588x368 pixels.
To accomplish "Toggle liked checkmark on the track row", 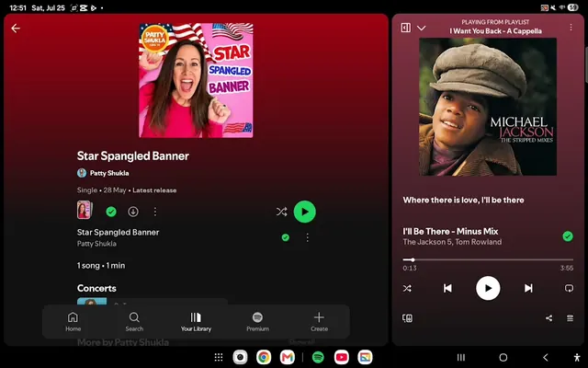I will click(x=286, y=237).
